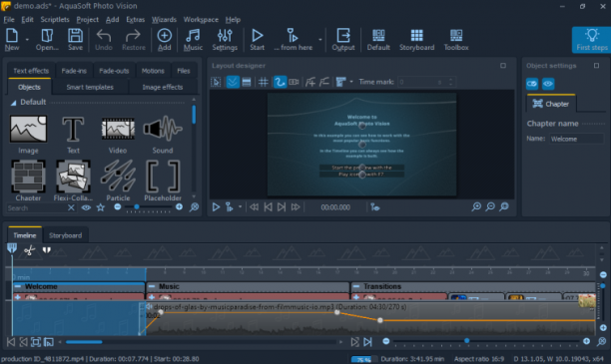Open the from here dropdown arrow

click(319, 40)
